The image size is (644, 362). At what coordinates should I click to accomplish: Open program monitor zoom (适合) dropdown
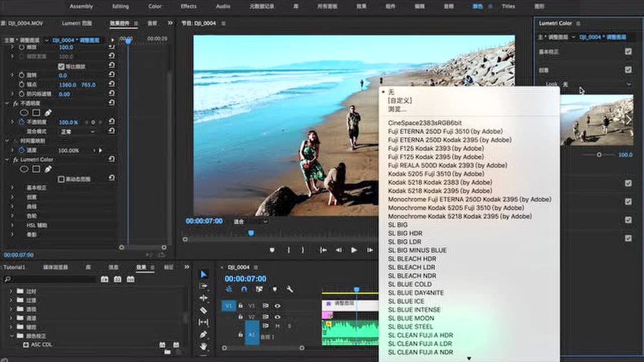(x=250, y=221)
